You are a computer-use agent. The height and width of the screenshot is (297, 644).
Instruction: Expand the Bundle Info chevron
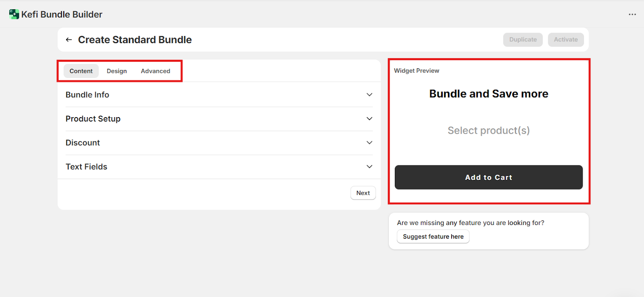point(369,95)
